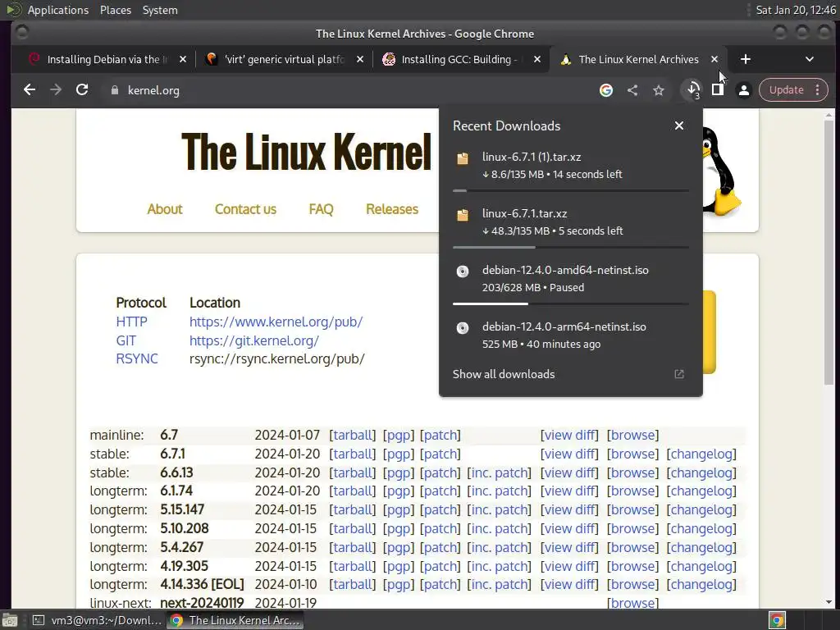Image resolution: width=840 pixels, height=630 pixels.
Task: Close The Linux Kernel Archives tab
Action: [x=714, y=59]
